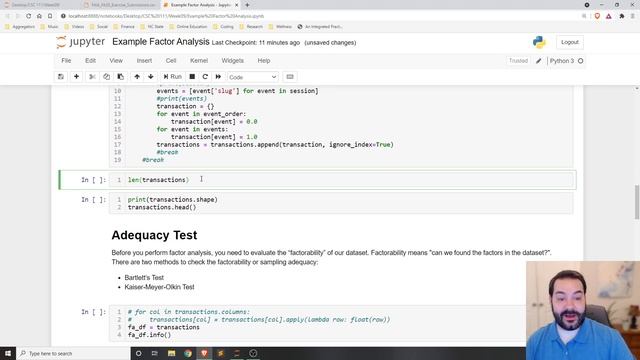Screen dimensions: 640x360
Task: Click the Adequacy Test heading
Action: (154, 235)
